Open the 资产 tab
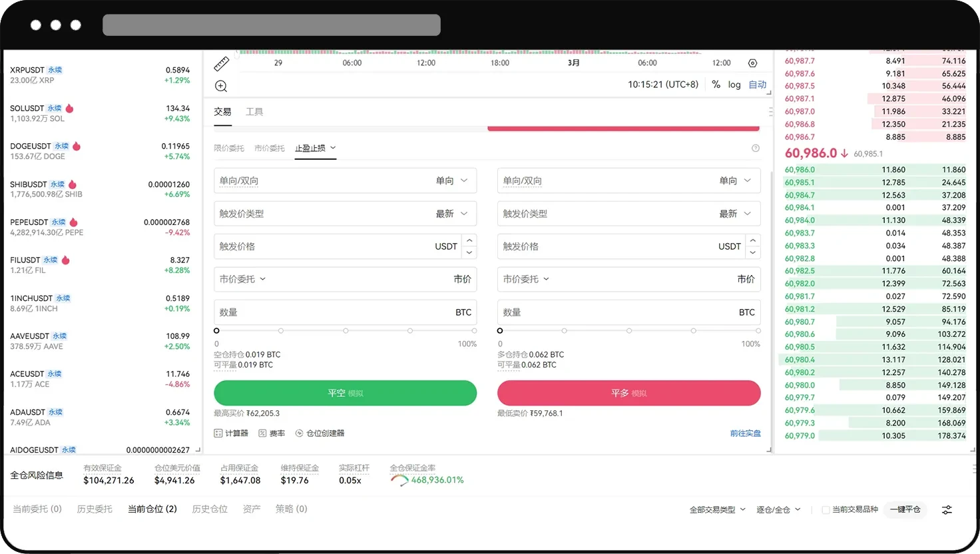980x554 pixels. pyautogui.click(x=252, y=509)
